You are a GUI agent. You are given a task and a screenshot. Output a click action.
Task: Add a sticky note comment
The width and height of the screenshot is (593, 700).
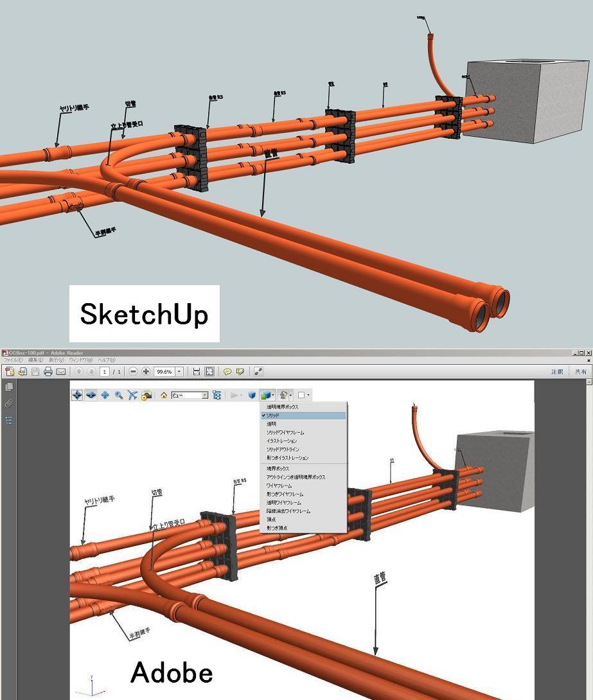[227, 371]
